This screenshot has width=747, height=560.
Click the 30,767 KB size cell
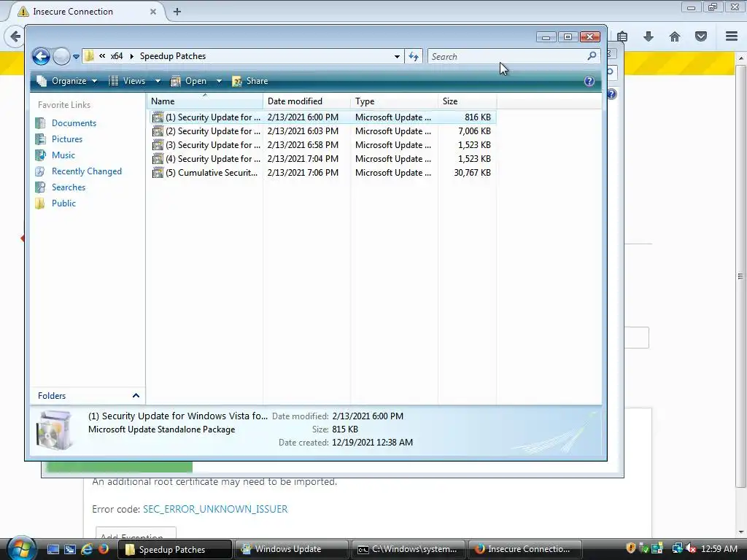pyautogui.click(x=472, y=172)
